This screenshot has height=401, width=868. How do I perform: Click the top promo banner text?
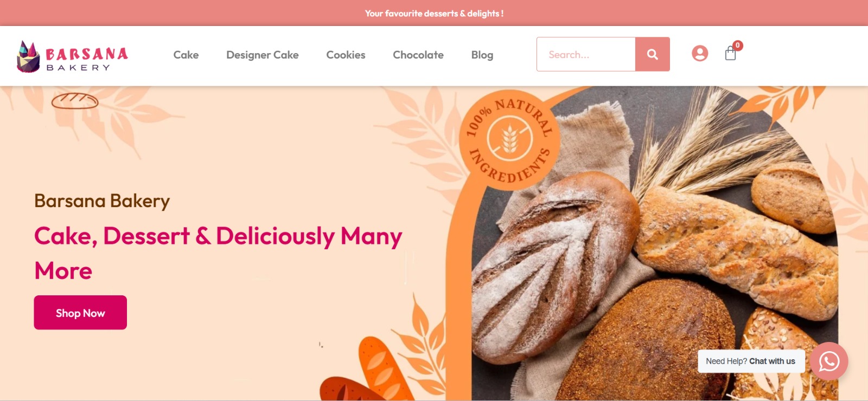434,13
